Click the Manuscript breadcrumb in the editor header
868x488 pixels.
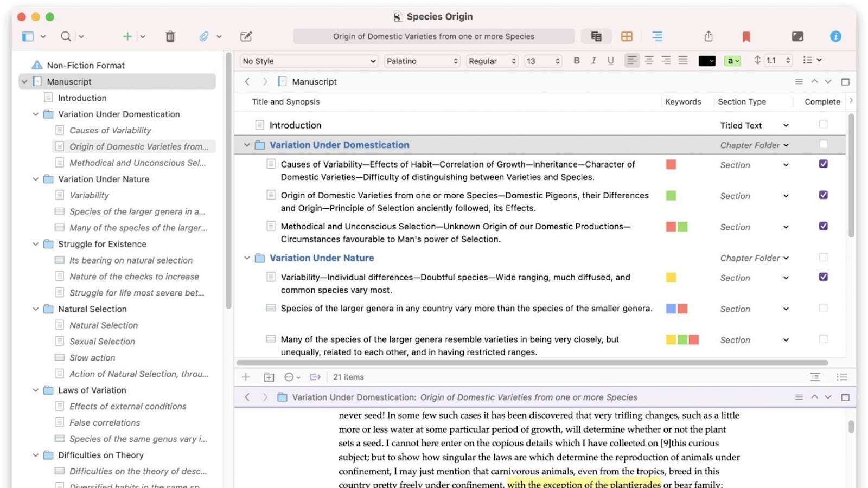pos(315,81)
